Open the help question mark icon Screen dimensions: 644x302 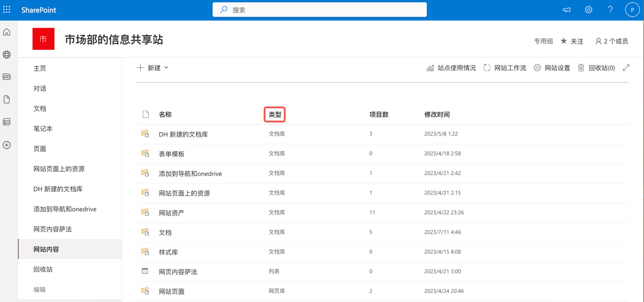click(610, 10)
